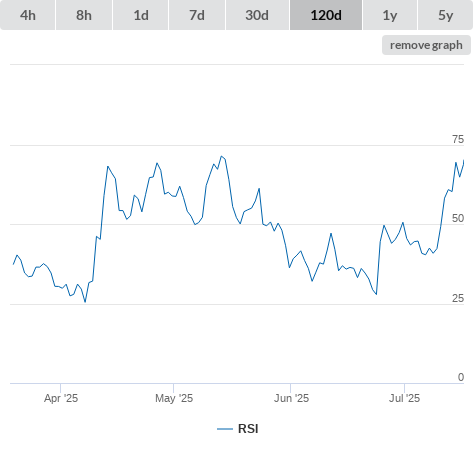Click the 75 level axis label
Image resolution: width=474 pixels, height=455 pixels.
pyautogui.click(x=458, y=139)
